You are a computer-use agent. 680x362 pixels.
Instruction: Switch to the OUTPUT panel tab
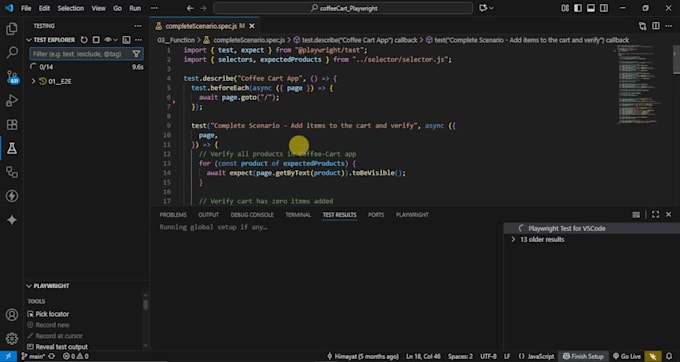(x=209, y=215)
